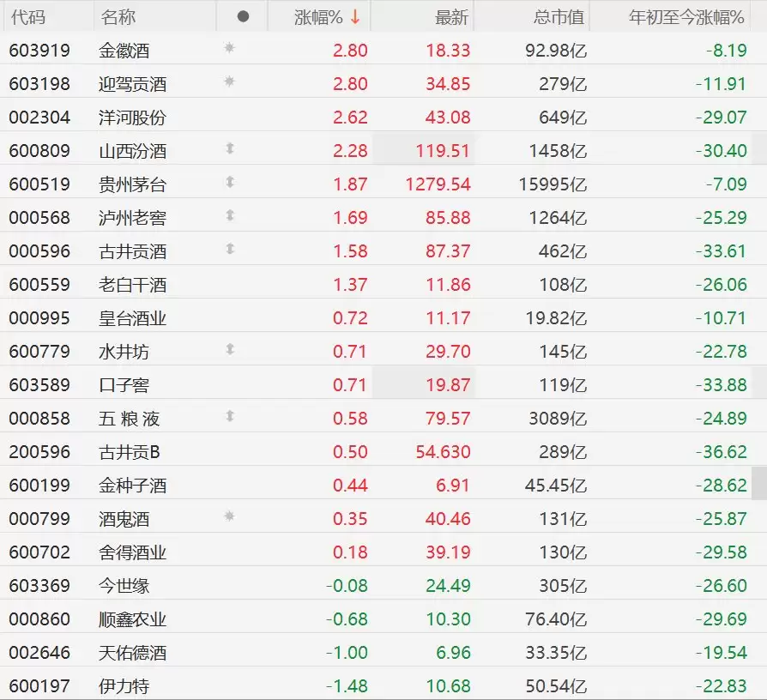This screenshot has width=767, height=700.
Task: Click the arrow marker icon in 古井贡酒 row
Action: point(230,249)
